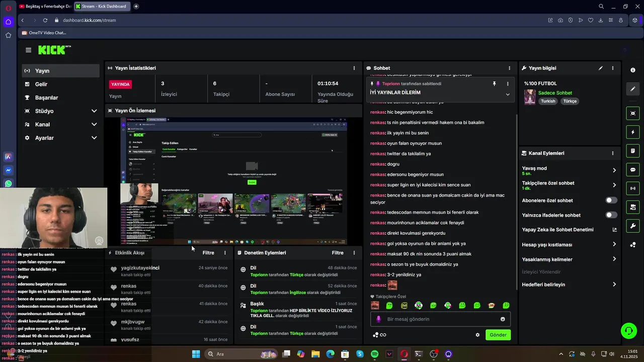Select Başarılar in left sidebar
Screen dimensions: 644x362
60,98
